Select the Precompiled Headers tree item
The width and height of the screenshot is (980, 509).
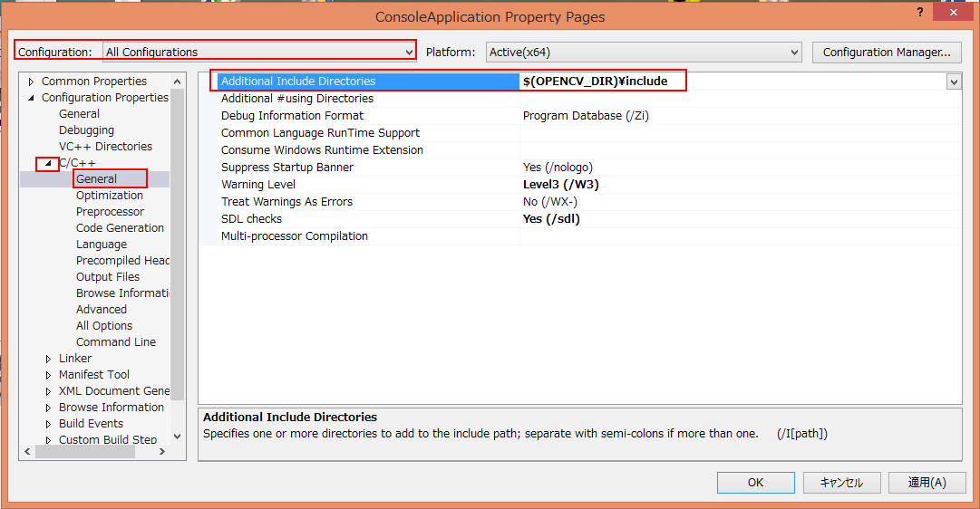click(x=122, y=260)
